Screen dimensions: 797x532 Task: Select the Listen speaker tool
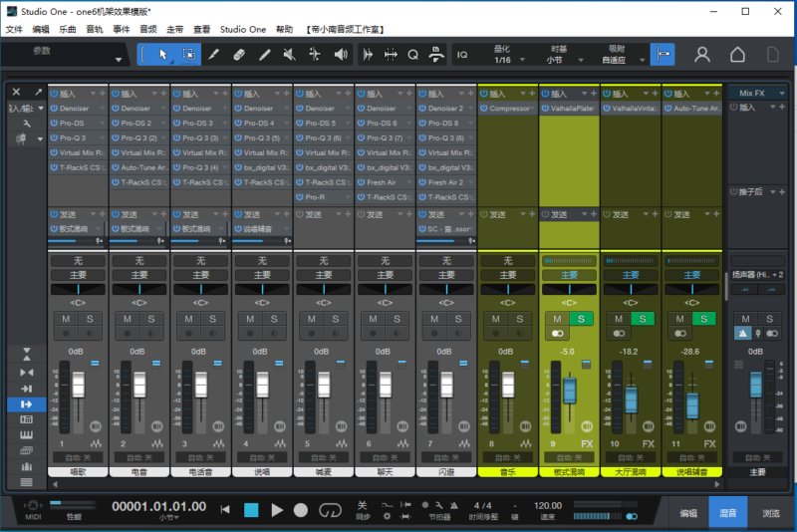(341, 55)
